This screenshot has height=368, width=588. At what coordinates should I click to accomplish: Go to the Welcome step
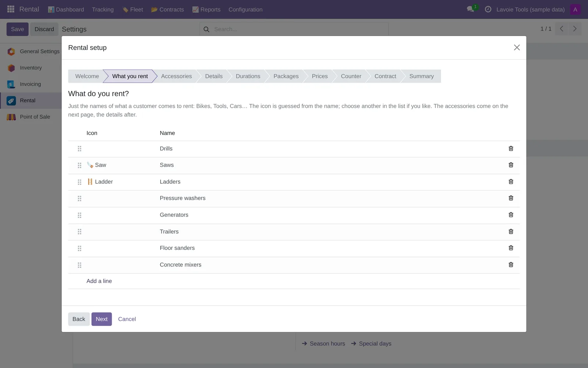click(x=87, y=76)
